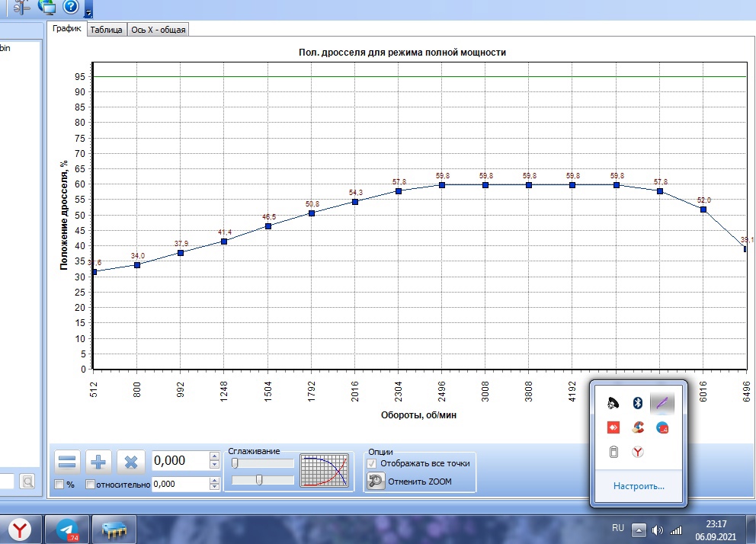Image resolution: width=756 pixels, height=544 pixels.
Task: Click the multiply (X) value button
Action: click(130, 461)
